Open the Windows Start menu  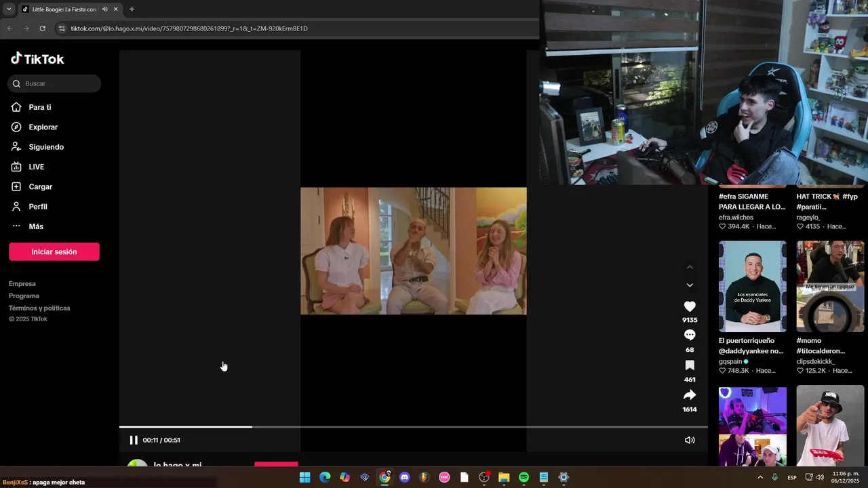pos(304,477)
